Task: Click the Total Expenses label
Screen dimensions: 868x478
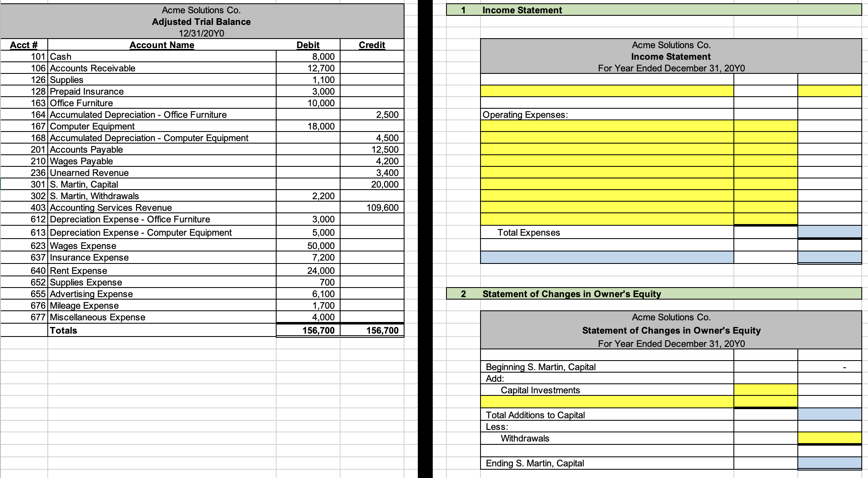Action: pos(529,232)
